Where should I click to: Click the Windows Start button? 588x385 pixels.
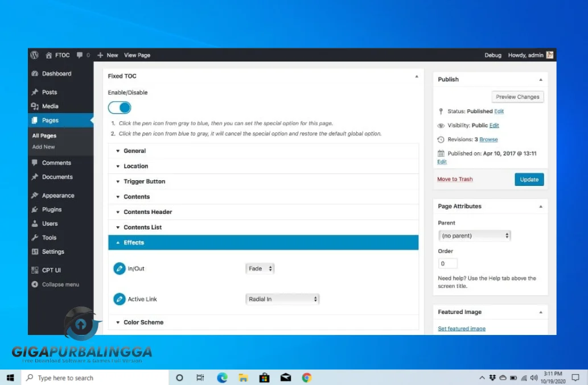tap(10, 378)
